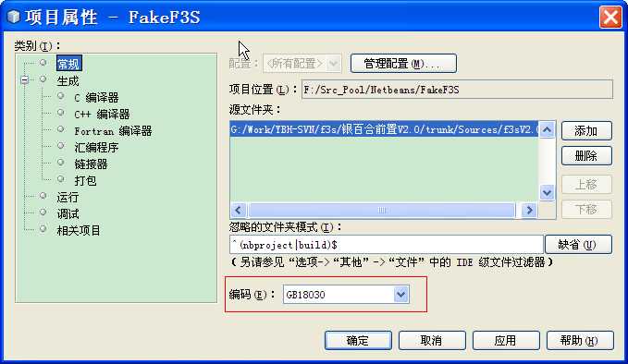628x364 pixels.
Task: Click source list scroll up arrow
Action: (x=547, y=129)
